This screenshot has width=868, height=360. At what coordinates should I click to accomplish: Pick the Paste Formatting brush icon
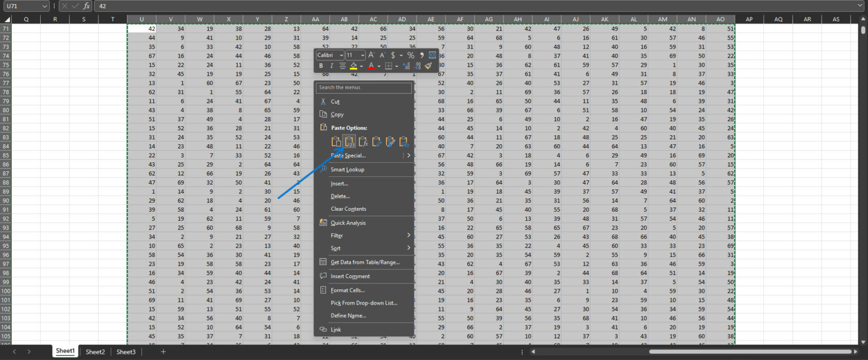390,142
